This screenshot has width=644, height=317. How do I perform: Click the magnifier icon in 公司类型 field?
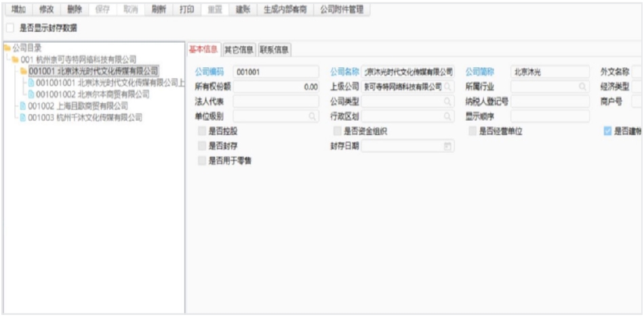coord(448,102)
